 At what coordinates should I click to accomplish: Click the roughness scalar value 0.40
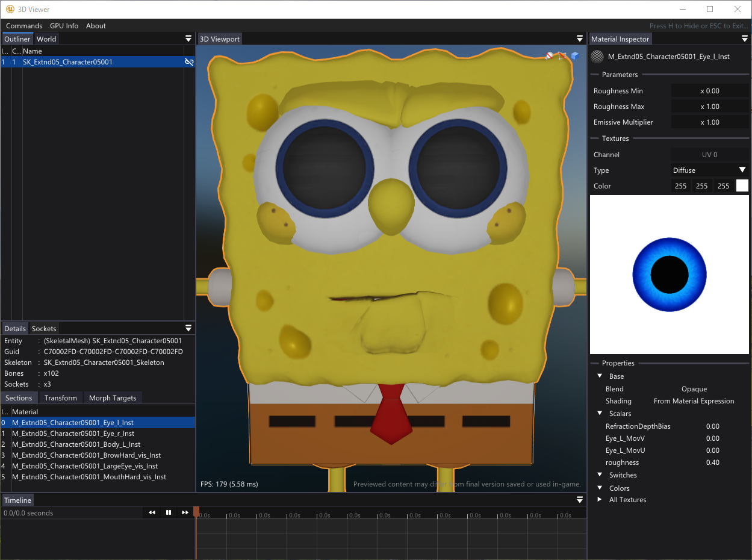pyautogui.click(x=713, y=462)
